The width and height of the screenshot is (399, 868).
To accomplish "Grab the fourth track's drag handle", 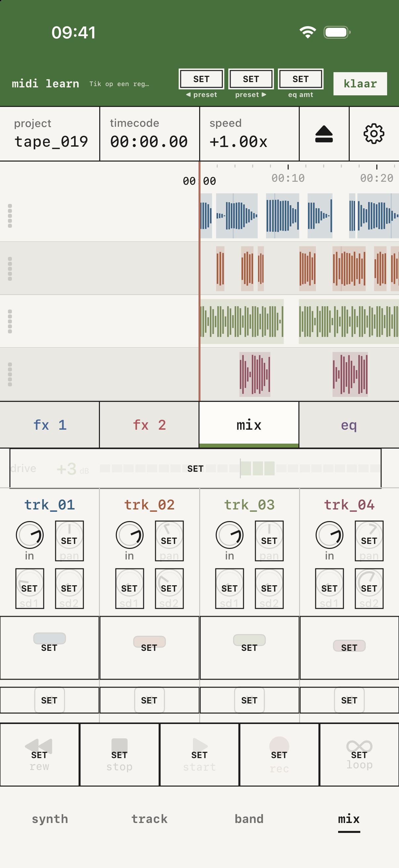I will click(10, 374).
